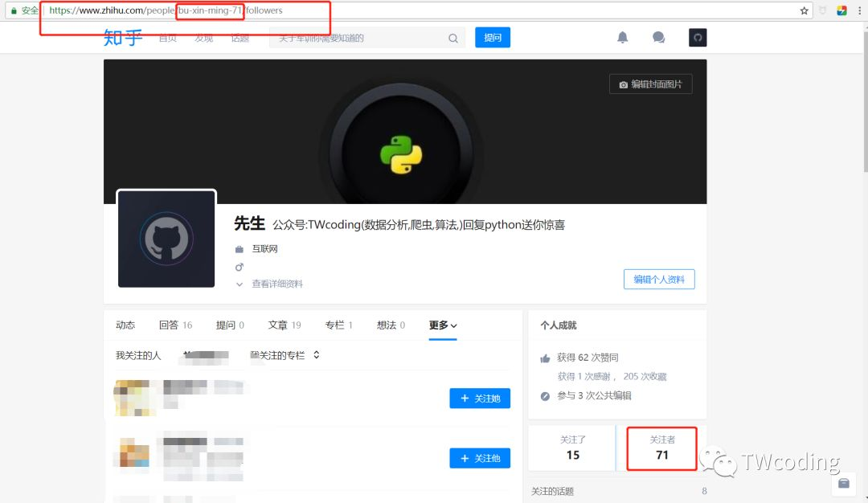Open the 发现 nav link

(203, 39)
